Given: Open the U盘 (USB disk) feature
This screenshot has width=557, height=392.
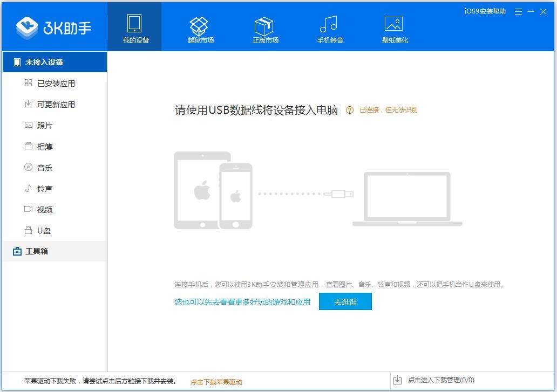Looking at the screenshot, I should pos(43,230).
